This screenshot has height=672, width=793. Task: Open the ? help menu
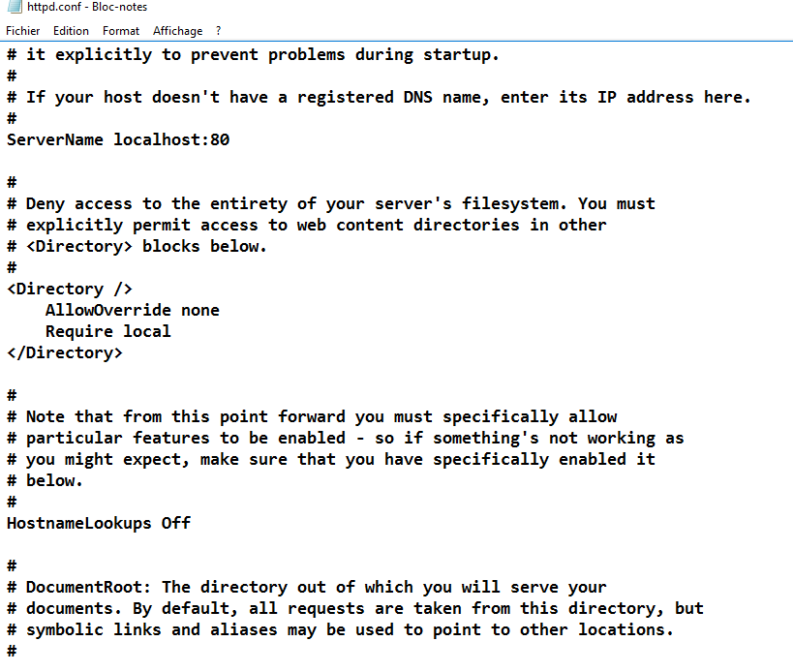(x=219, y=31)
